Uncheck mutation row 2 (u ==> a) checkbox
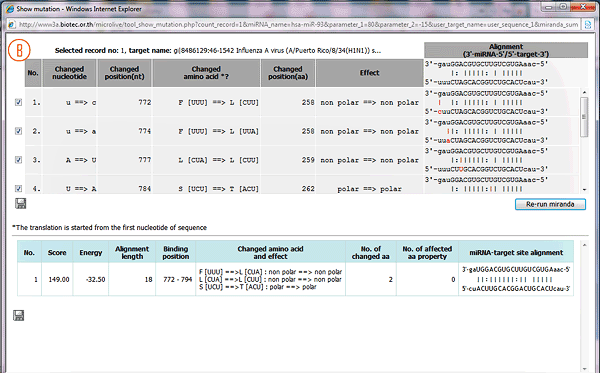This screenshot has height=373, width=600. 18,131
